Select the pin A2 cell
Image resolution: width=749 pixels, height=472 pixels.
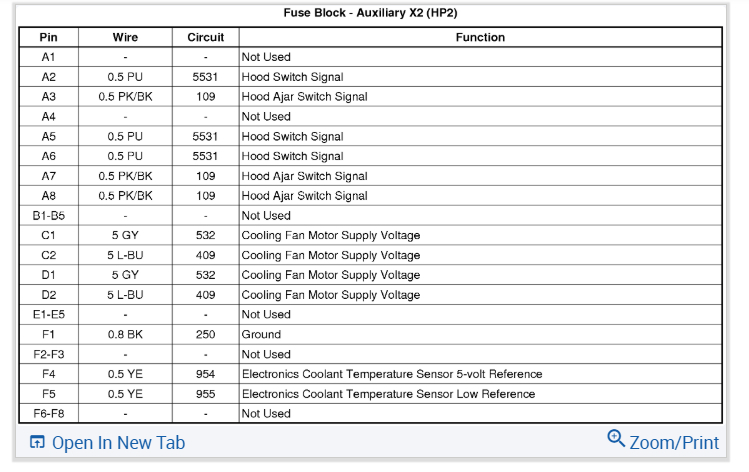[x=49, y=77]
